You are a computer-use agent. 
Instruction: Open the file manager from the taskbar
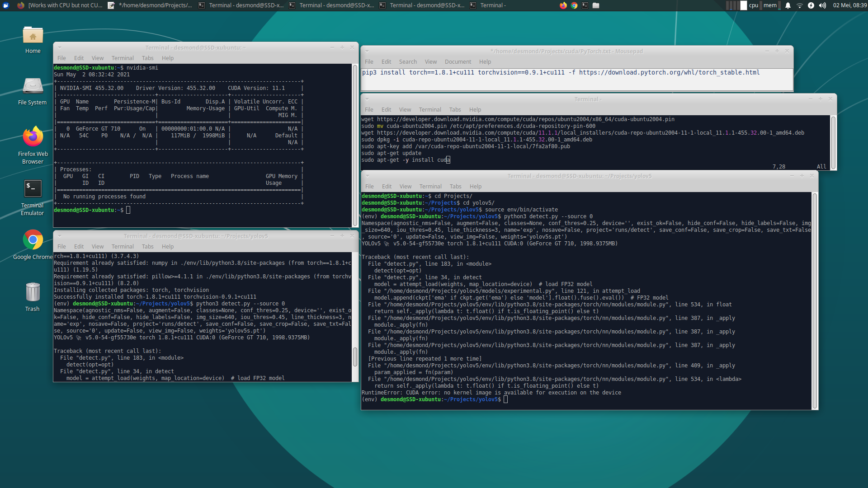click(x=596, y=5)
